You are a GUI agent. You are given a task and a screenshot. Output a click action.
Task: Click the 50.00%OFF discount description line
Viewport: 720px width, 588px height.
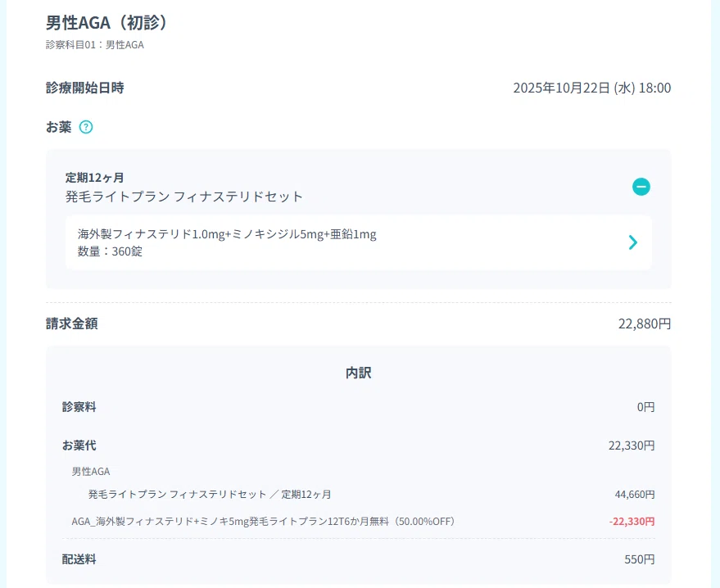(x=263, y=522)
